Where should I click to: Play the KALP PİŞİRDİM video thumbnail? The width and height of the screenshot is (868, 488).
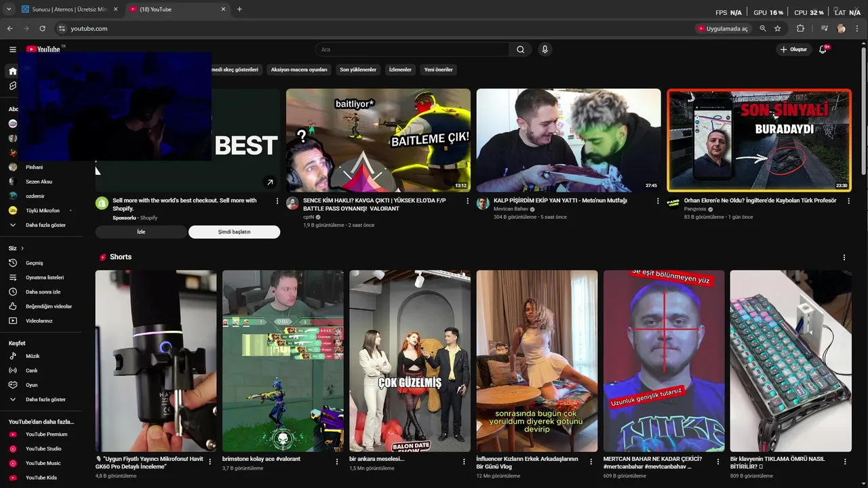[568, 140]
